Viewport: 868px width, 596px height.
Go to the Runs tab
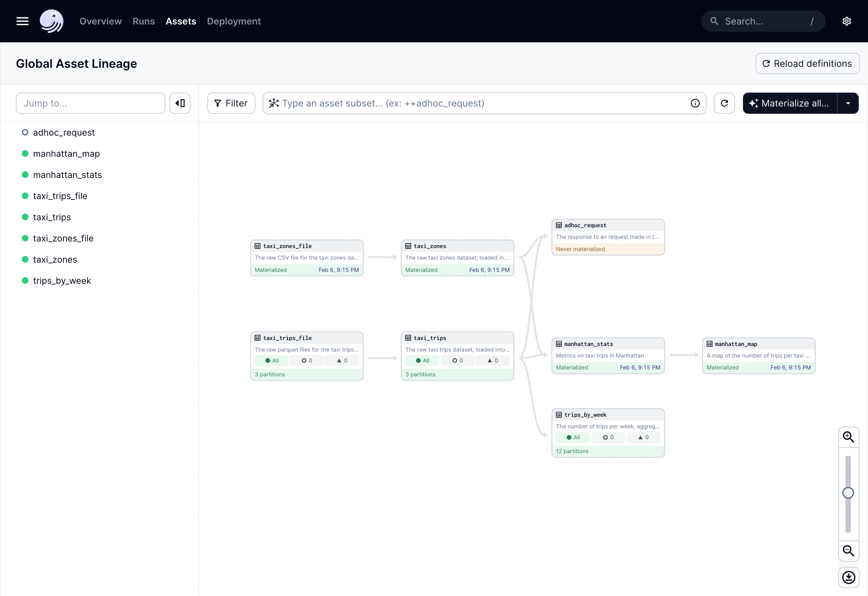[144, 21]
